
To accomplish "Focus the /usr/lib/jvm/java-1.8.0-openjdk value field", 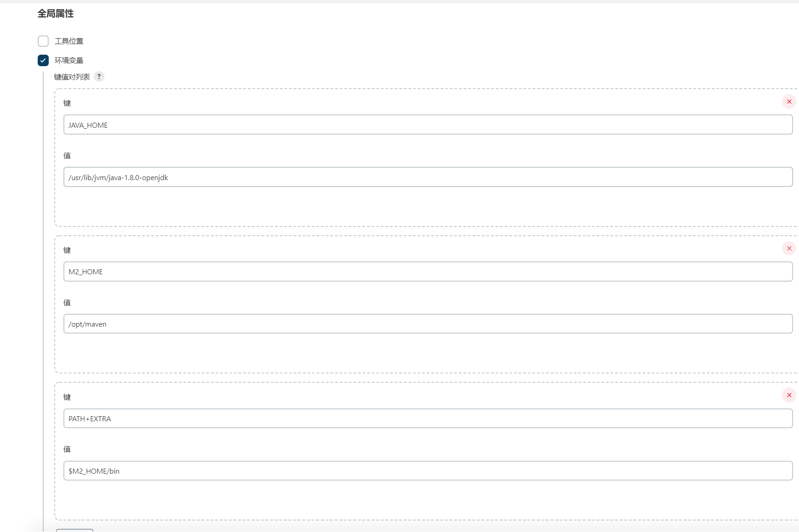I will [x=428, y=177].
